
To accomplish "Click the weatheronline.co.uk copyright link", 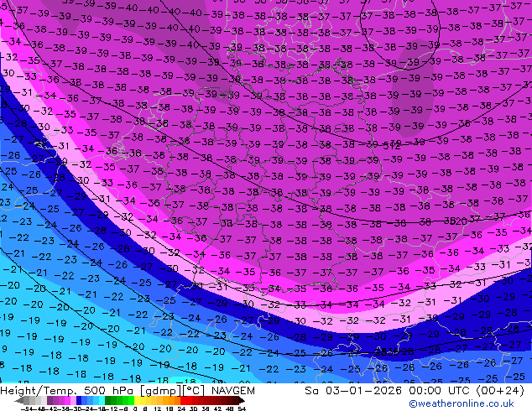I will click(462, 403).
